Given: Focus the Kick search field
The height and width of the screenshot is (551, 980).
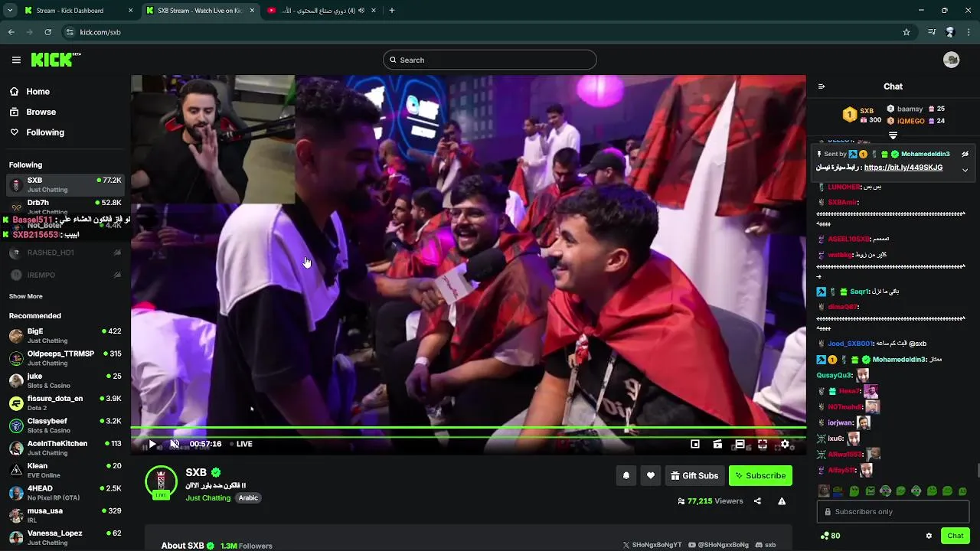Looking at the screenshot, I should click(x=490, y=60).
